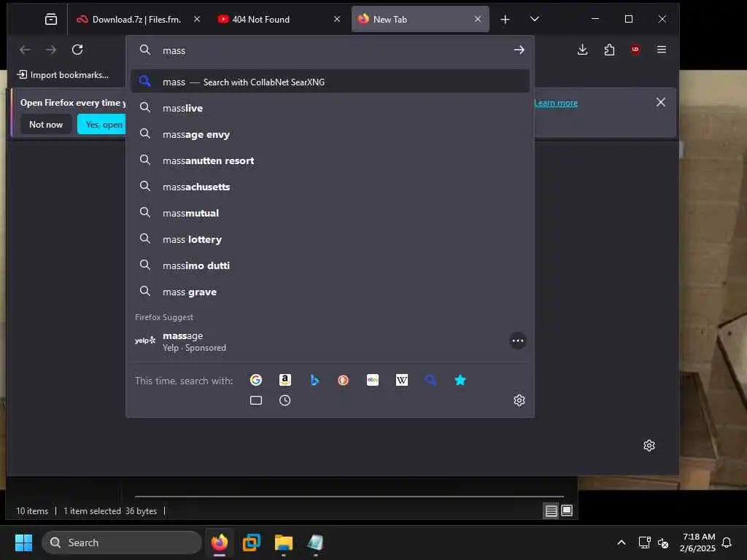Viewport: 747px width, 560px height.
Task: Open Firefox downloads panel
Action: [x=582, y=50]
